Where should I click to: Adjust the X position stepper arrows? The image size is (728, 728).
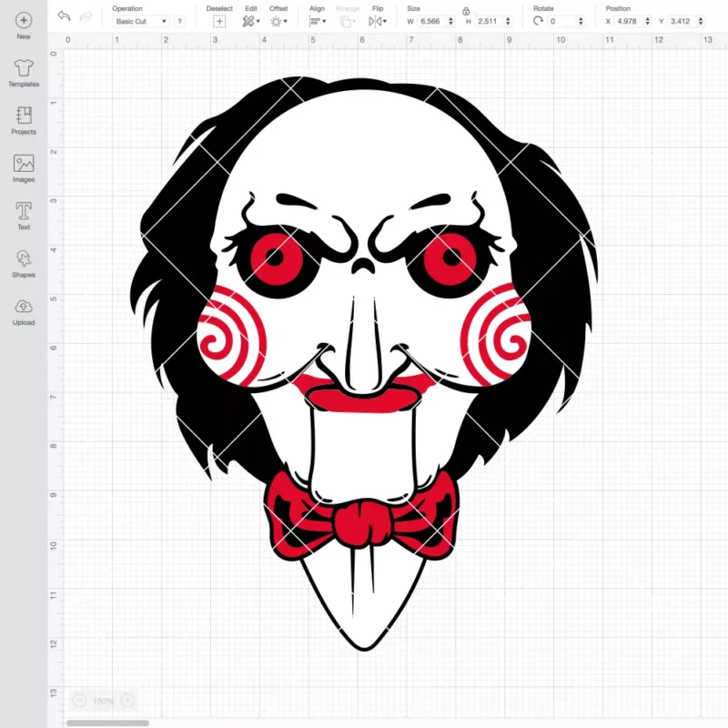click(x=648, y=21)
